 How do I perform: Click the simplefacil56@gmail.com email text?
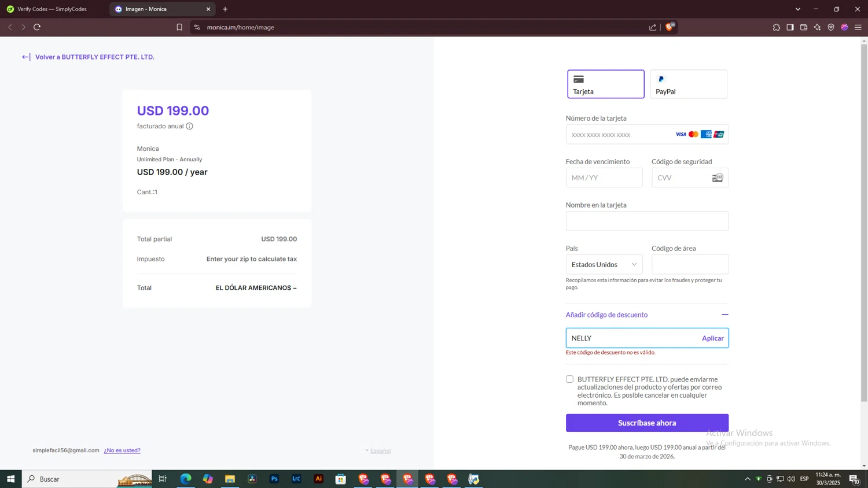point(66,450)
